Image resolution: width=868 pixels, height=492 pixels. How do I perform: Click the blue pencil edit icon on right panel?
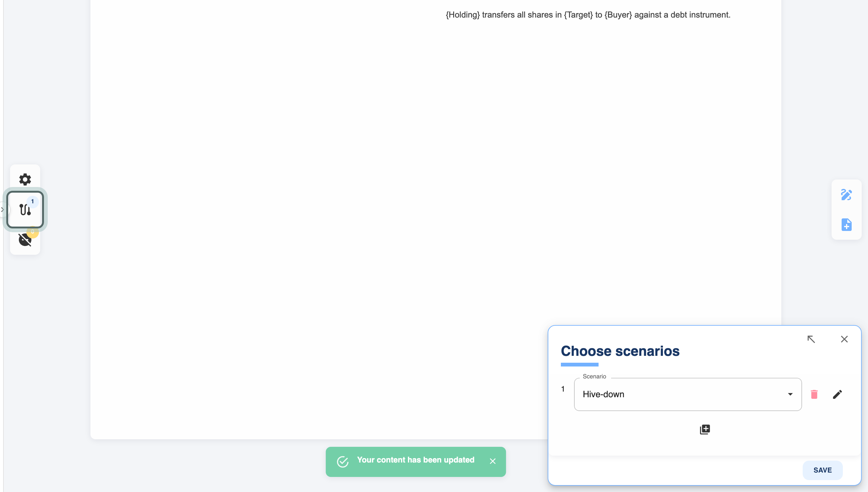tap(846, 195)
